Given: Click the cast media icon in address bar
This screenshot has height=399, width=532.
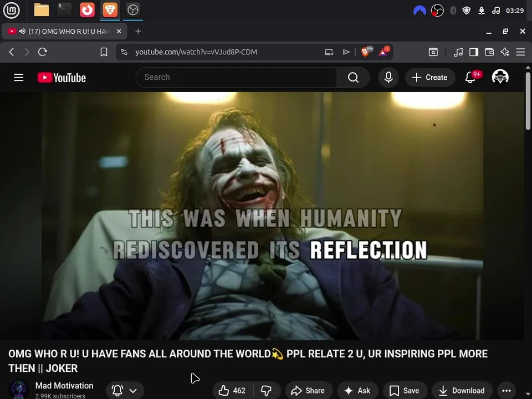Looking at the screenshot, I should tap(329, 52).
